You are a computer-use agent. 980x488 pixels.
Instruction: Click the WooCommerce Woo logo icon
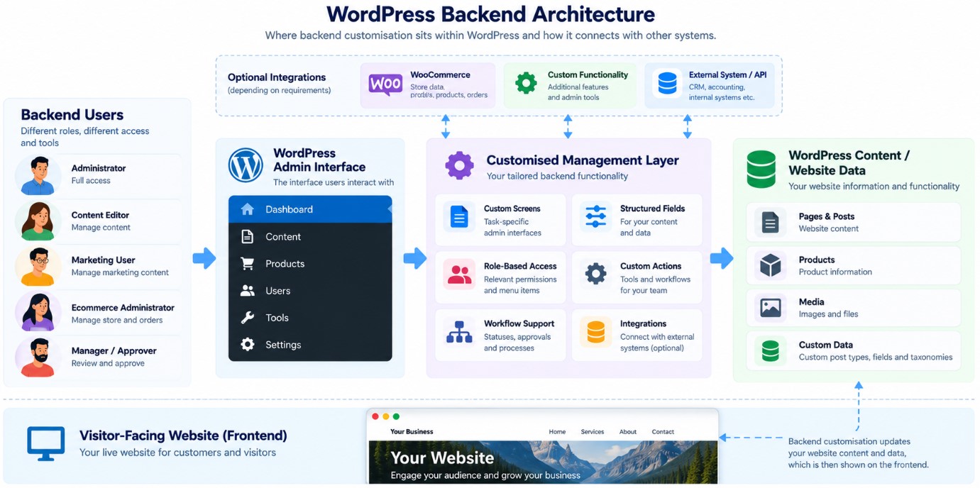point(385,85)
